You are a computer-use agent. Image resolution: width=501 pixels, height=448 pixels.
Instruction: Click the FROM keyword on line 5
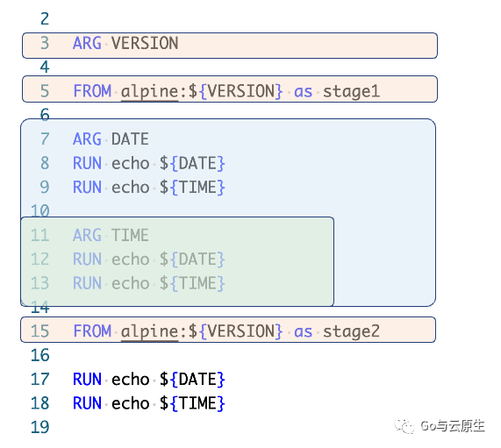pos(92,91)
